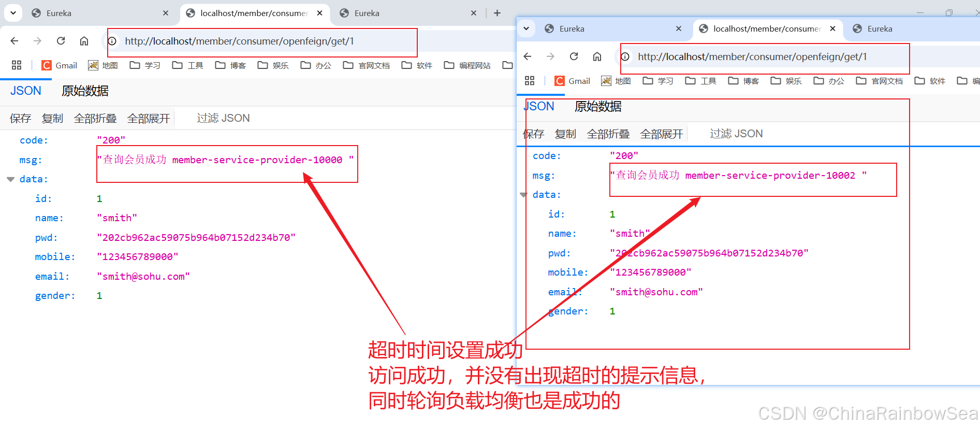
Task: Click 全部折叠 in right JSON viewer
Action: (608, 134)
